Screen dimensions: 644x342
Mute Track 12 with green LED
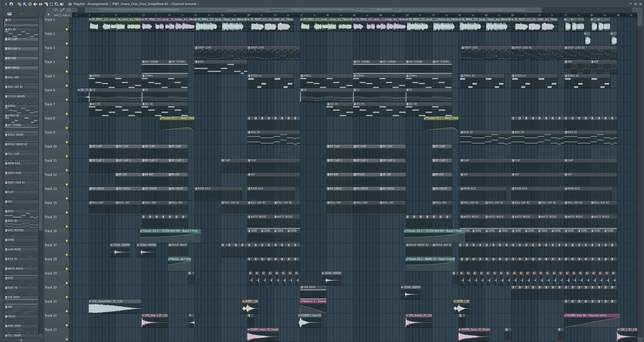point(67,184)
